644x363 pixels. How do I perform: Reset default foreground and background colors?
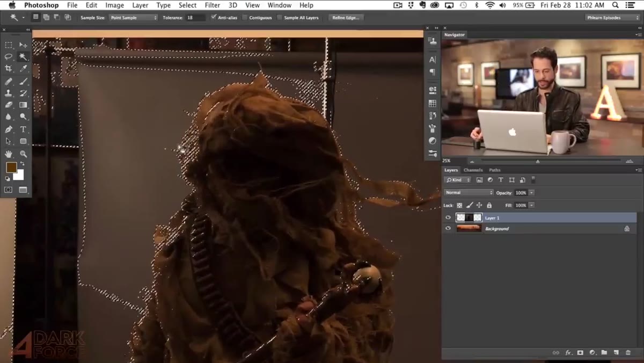8,179
